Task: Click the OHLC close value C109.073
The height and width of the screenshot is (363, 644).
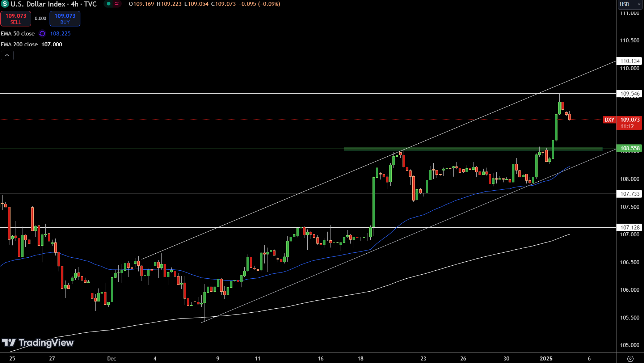Action: pyautogui.click(x=223, y=4)
